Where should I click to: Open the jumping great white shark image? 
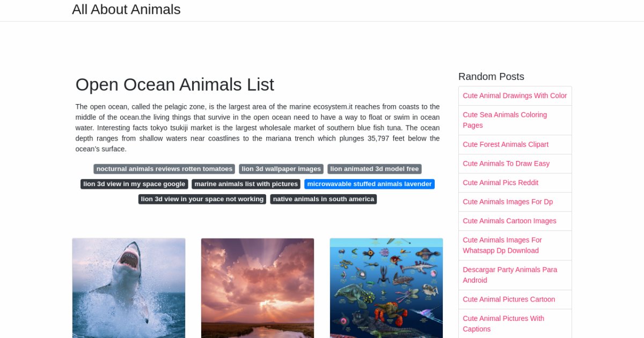(x=129, y=288)
